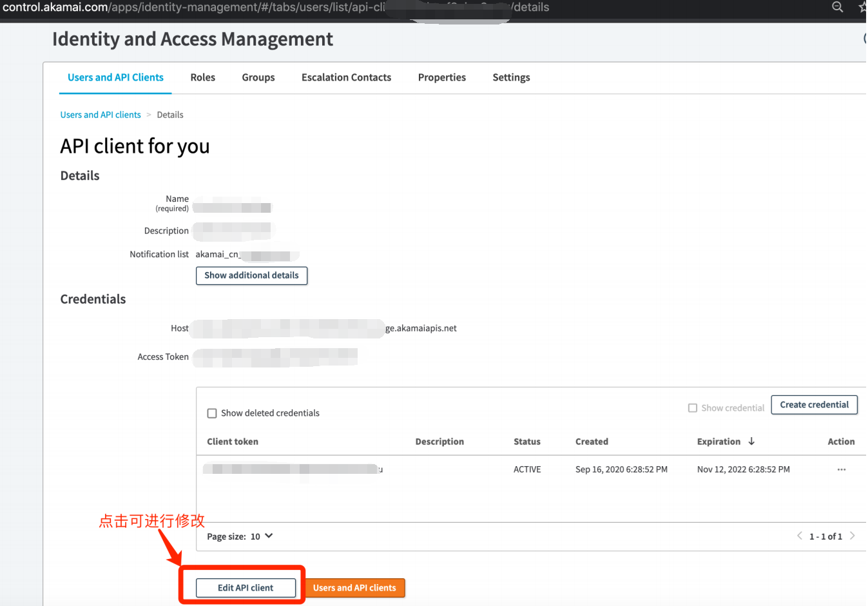The height and width of the screenshot is (606, 868).
Task: Click the Details breadcrumb text
Action: click(x=170, y=115)
